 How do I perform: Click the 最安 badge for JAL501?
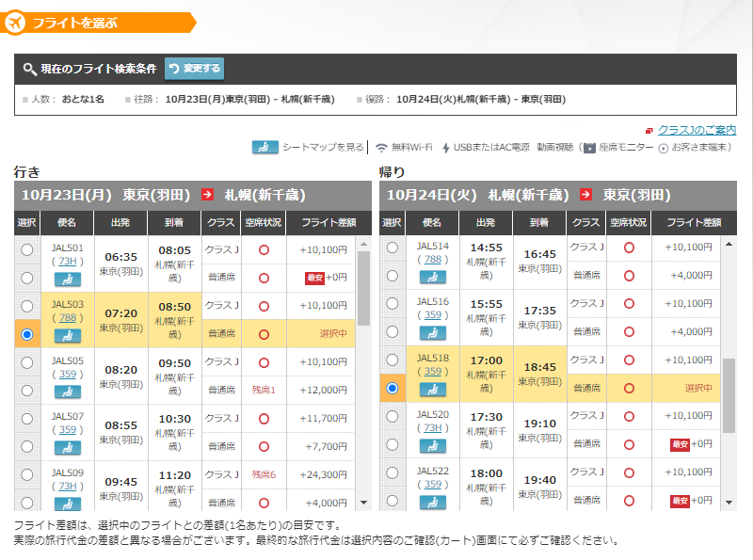(x=314, y=278)
